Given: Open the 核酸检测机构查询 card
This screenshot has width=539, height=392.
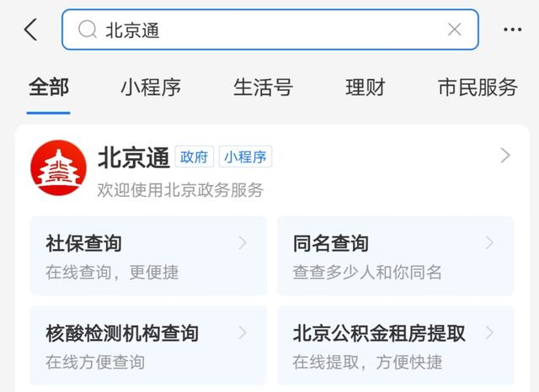Looking at the screenshot, I should tap(148, 346).
